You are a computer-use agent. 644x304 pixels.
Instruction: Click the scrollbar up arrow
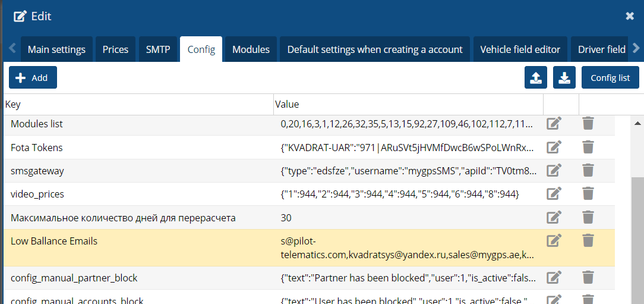(x=637, y=124)
